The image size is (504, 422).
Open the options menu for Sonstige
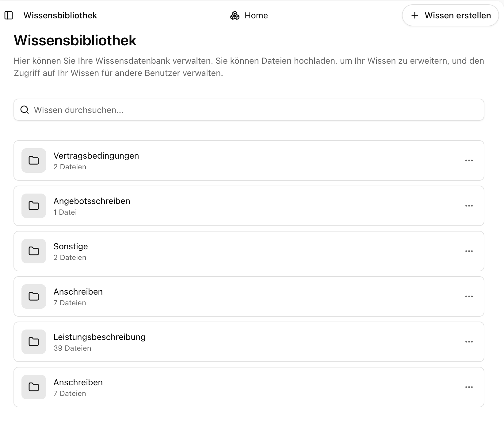point(469,251)
